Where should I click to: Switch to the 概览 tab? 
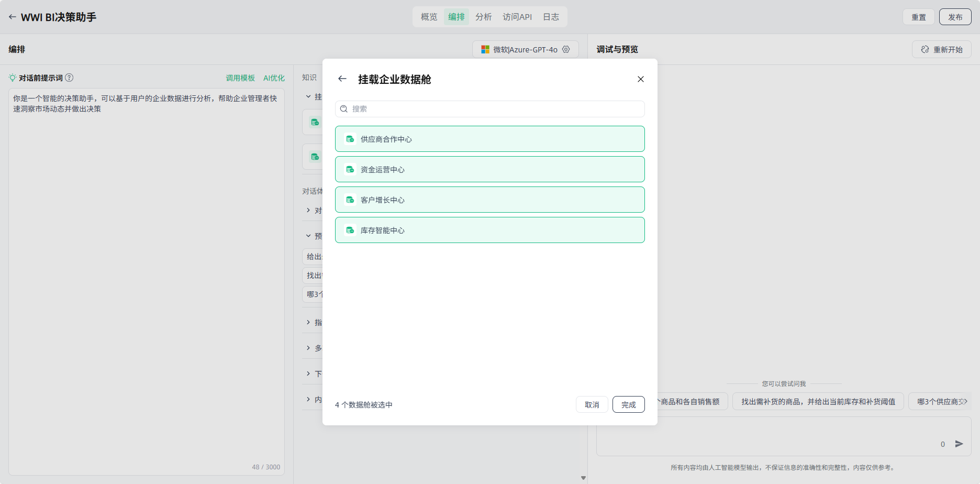click(429, 17)
